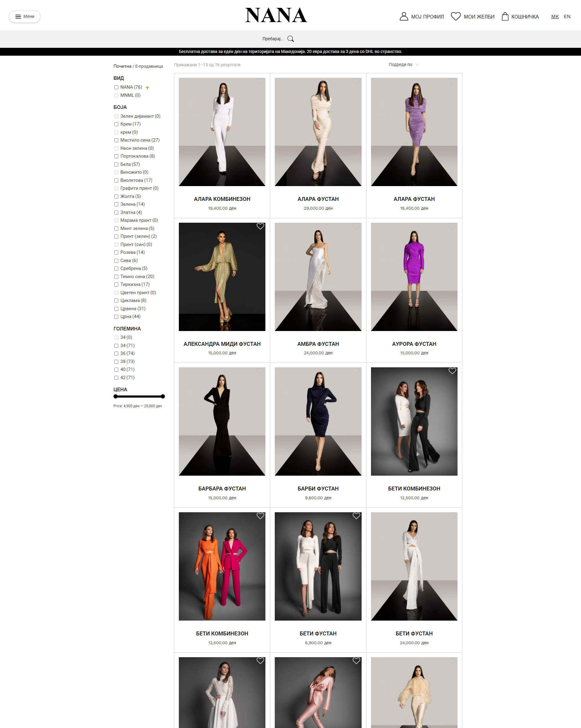Switch language to EN
Image resolution: width=581 pixels, height=728 pixels.
(x=567, y=17)
